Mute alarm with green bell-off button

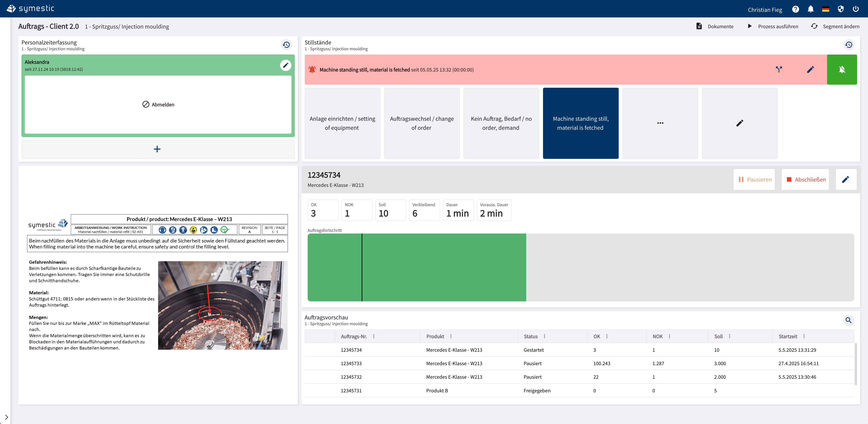(x=842, y=69)
